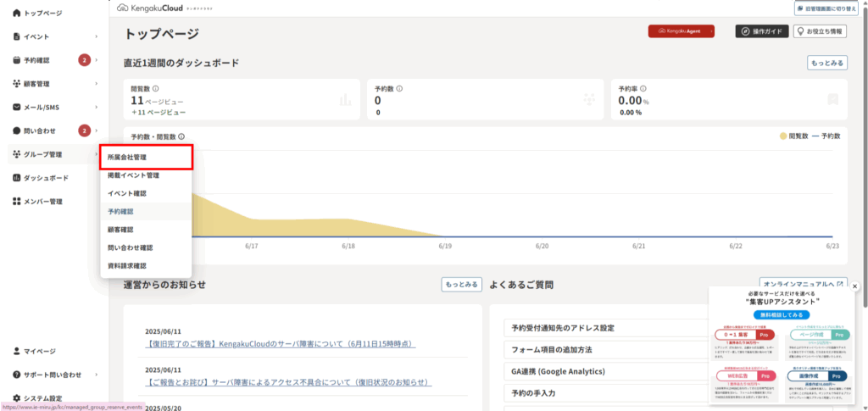Choose 掲載イベント管理 in the submenu
The width and height of the screenshot is (868, 411).
click(x=133, y=175)
